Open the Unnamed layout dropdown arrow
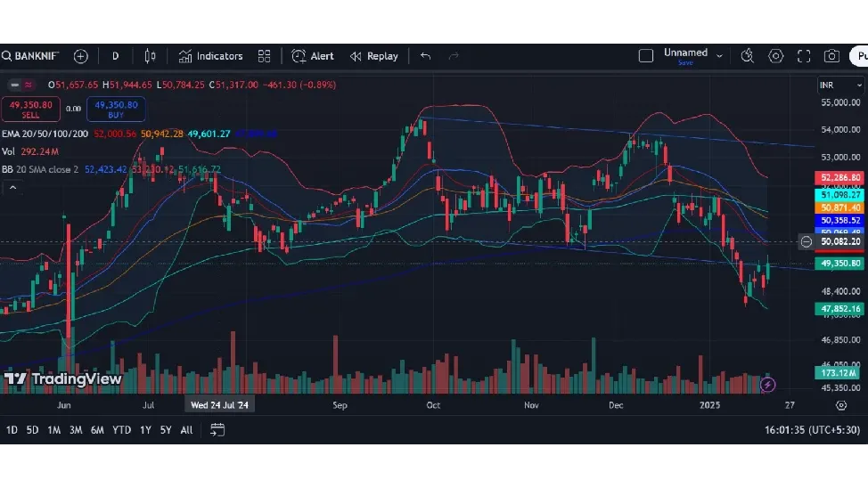The width and height of the screenshot is (868, 488). (720, 55)
